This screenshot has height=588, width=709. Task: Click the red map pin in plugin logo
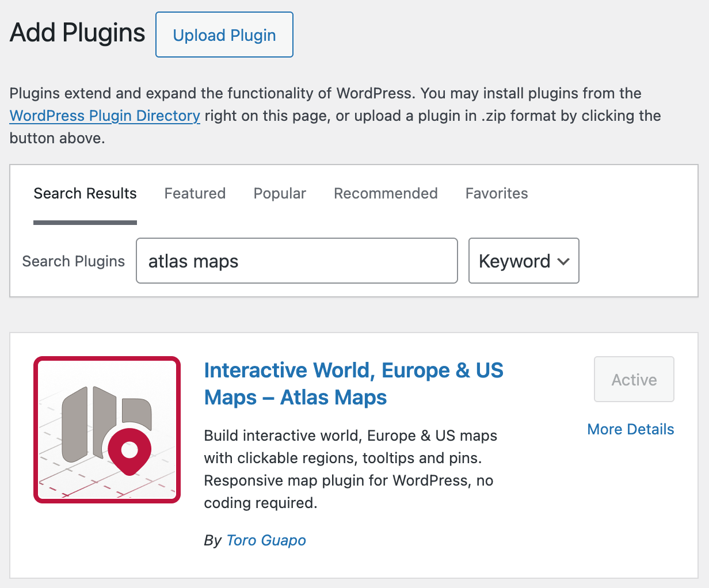tap(129, 450)
